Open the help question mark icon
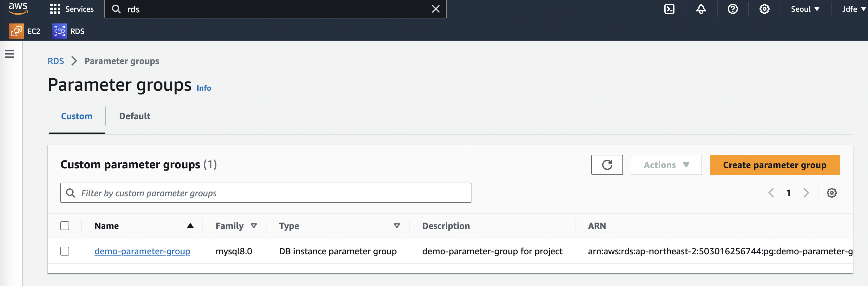Viewport: 868px width, 286px height. pyautogui.click(x=733, y=9)
